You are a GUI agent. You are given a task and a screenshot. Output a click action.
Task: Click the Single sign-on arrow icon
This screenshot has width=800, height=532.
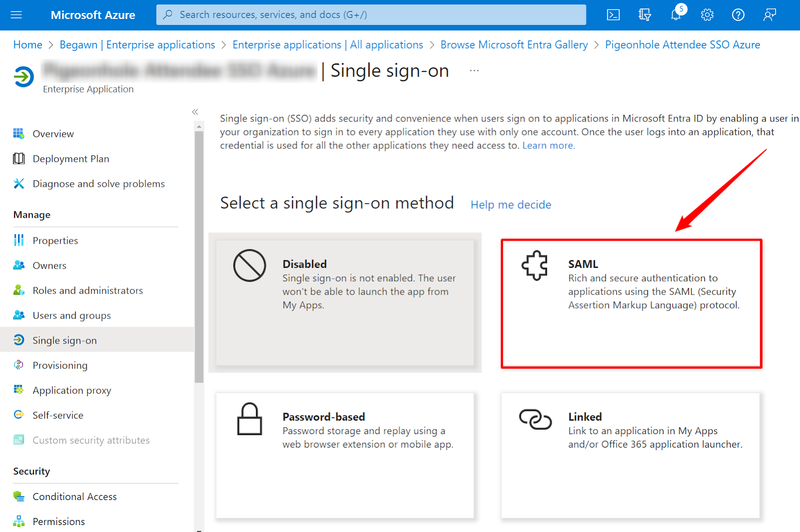[18, 340]
